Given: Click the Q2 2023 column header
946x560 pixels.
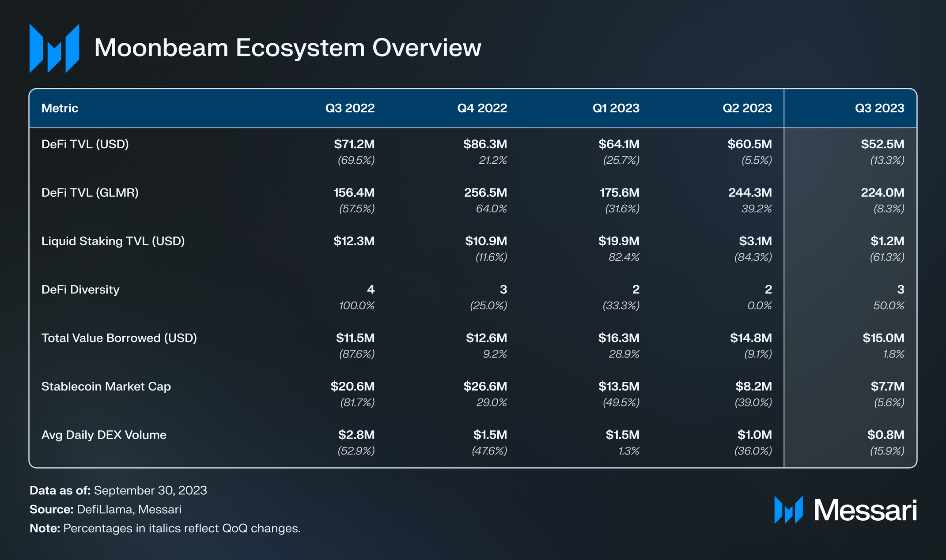Looking at the screenshot, I should [747, 108].
